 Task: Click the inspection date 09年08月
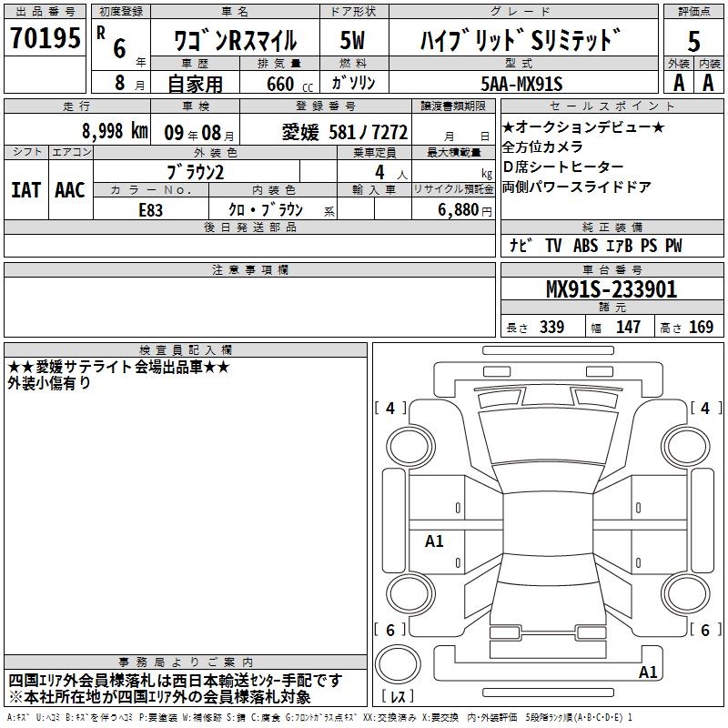[199, 133]
